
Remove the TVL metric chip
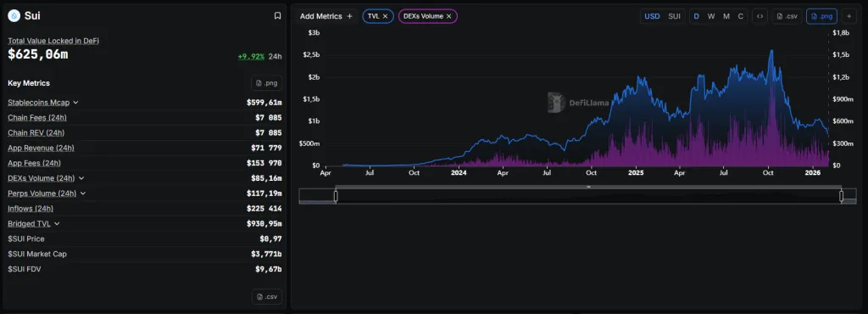click(386, 16)
